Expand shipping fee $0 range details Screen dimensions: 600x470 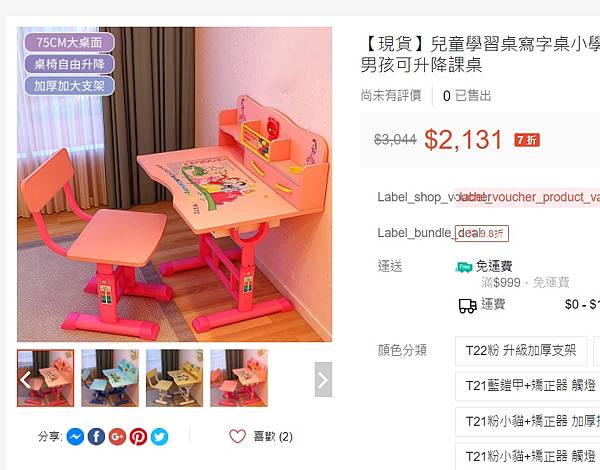[x=582, y=305]
